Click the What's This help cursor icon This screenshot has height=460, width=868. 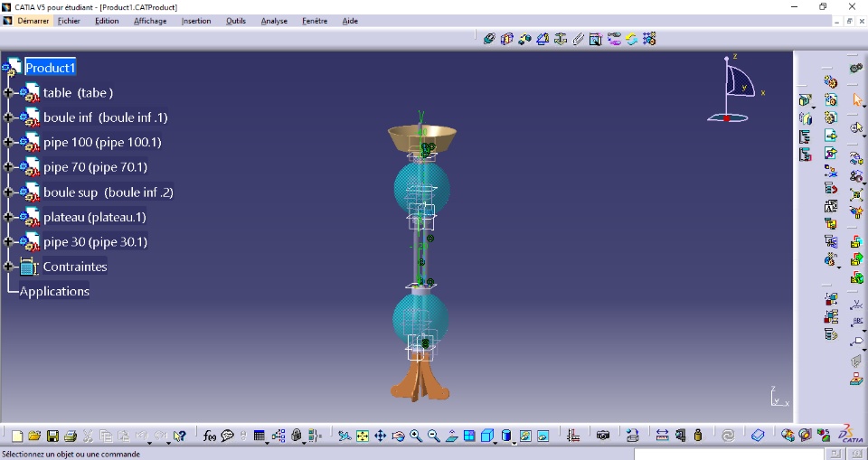coord(179,437)
